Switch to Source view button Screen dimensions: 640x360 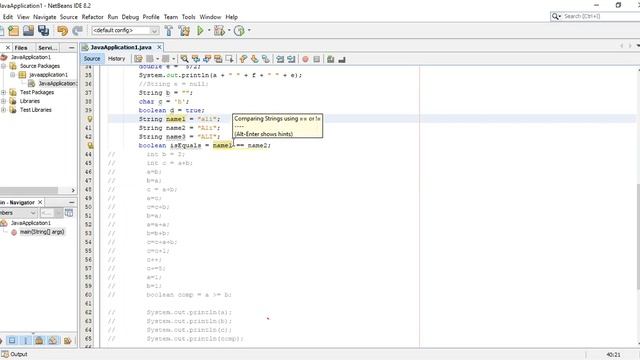click(x=92, y=59)
